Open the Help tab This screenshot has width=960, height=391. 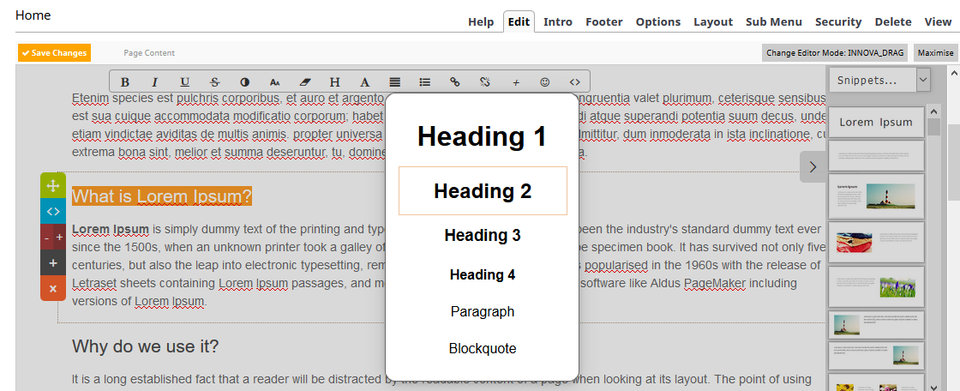pos(481,22)
